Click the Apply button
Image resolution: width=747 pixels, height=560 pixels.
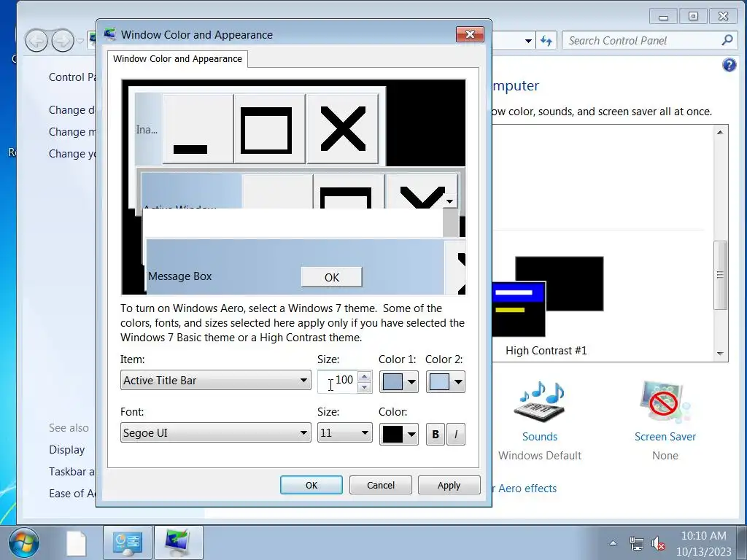[x=449, y=485]
